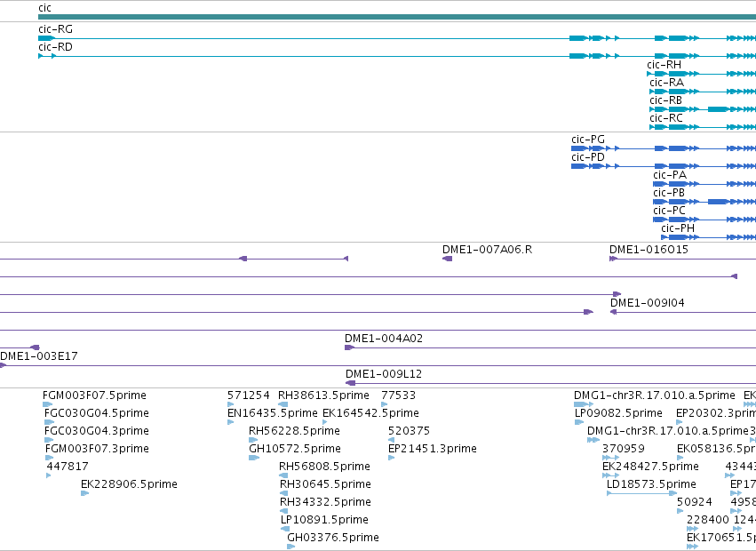Click the FGM003F07.5prime arrow glyph

(48, 404)
